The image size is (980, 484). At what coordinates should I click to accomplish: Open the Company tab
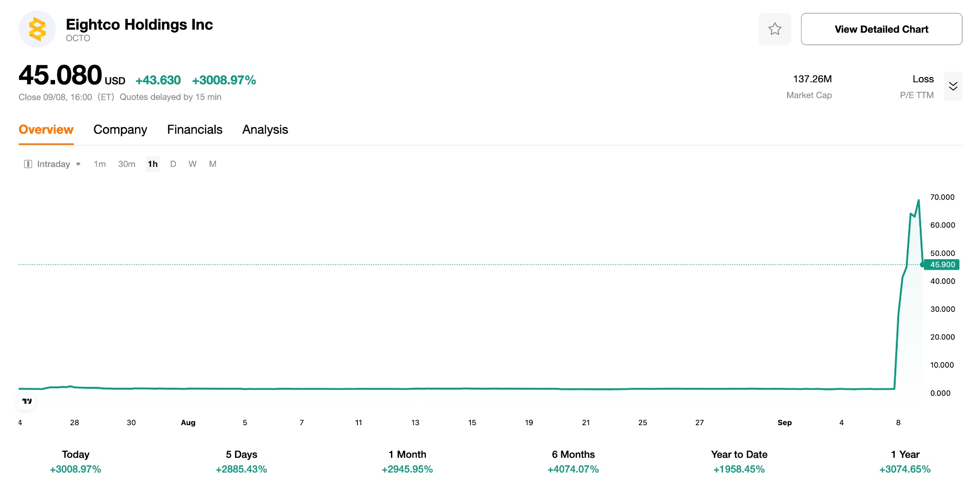[x=120, y=130]
